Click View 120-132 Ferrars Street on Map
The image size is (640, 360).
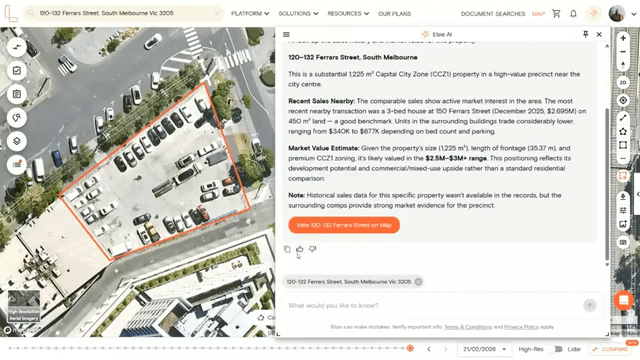pyautogui.click(x=344, y=225)
